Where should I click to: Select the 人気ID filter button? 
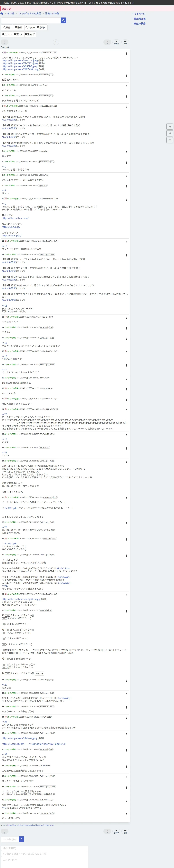click(x=30, y=28)
